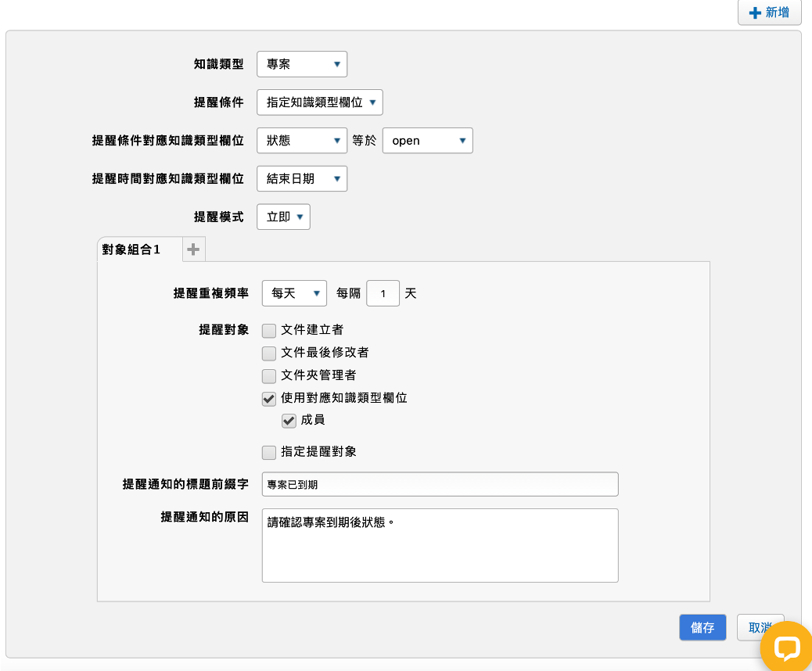The height and width of the screenshot is (671, 812).
Task: Open the 每天 repeat frequency dropdown
Action: 294,293
